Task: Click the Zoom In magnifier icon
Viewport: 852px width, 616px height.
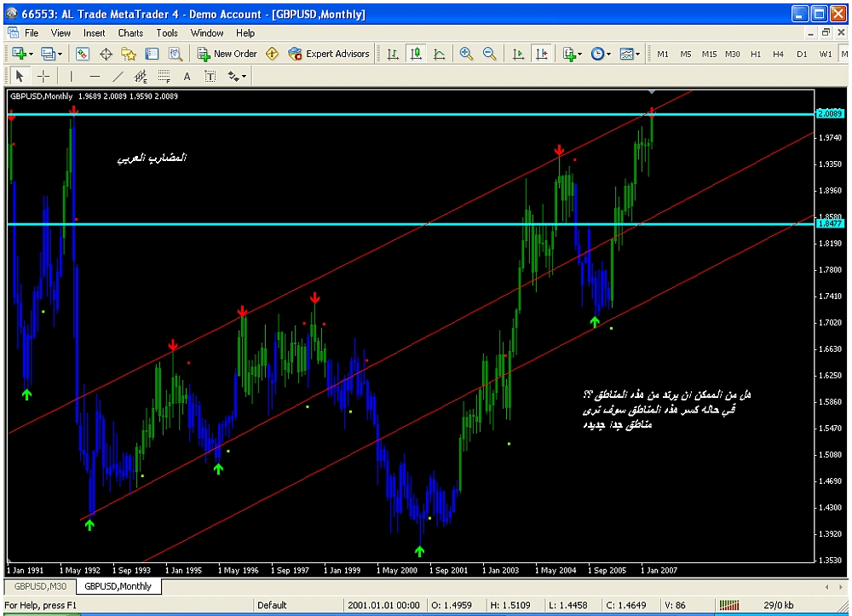Action: click(x=466, y=54)
